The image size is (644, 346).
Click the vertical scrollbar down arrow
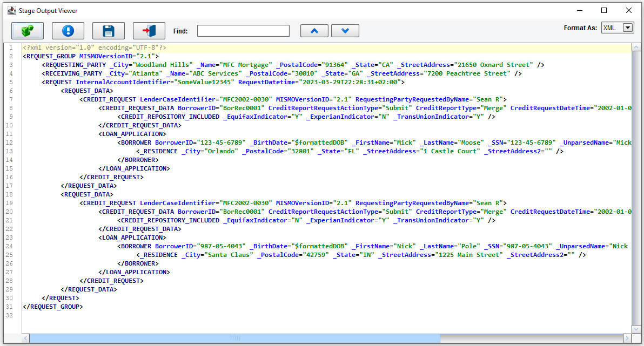tap(635, 329)
